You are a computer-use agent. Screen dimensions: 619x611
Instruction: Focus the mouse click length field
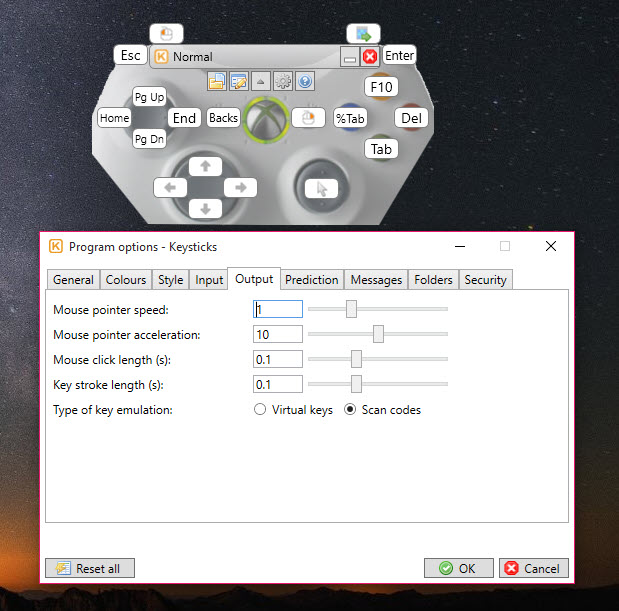coord(278,359)
